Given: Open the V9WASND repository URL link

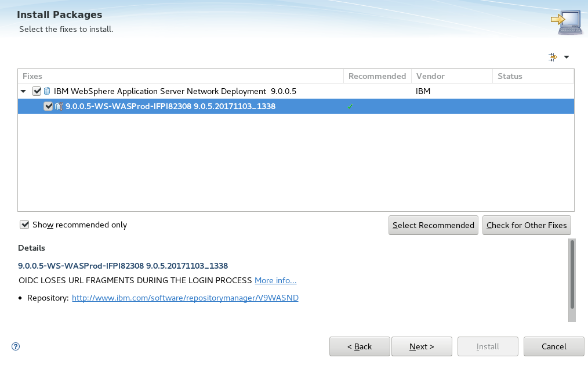Looking at the screenshot, I should [185, 298].
